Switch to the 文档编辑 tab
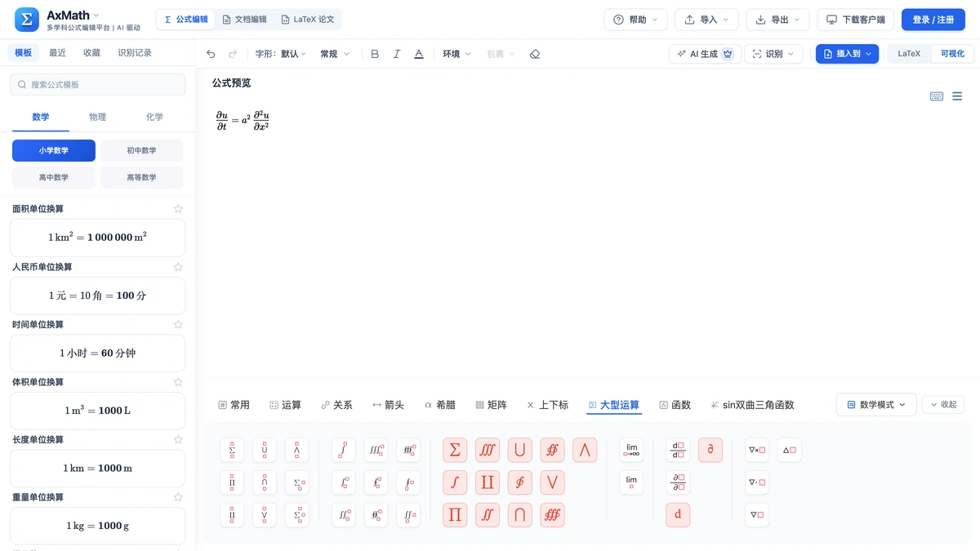 click(244, 20)
